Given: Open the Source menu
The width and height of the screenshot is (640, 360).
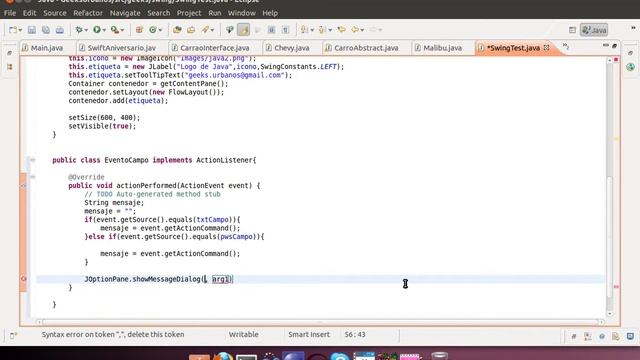Looking at the screenshot, I should pos(55,13).
